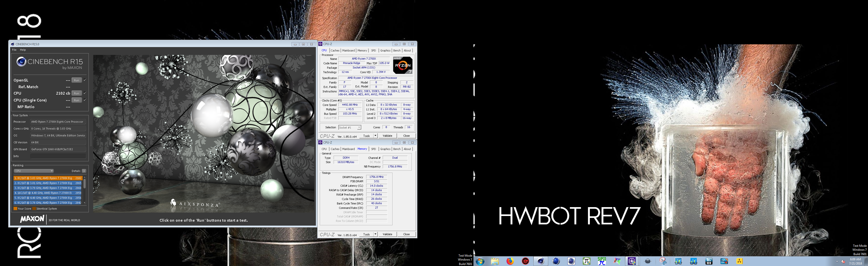
Task: Open the yellow triangle-dots taskbar icon
Action: [739, 261]
